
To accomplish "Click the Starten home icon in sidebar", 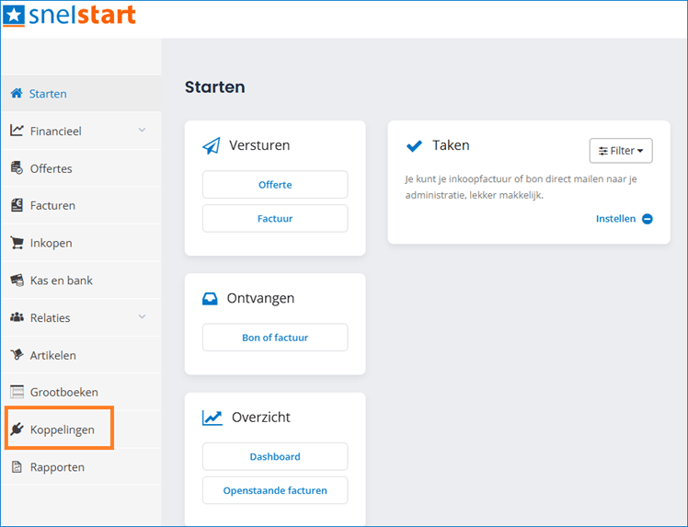I will (16, 94).
